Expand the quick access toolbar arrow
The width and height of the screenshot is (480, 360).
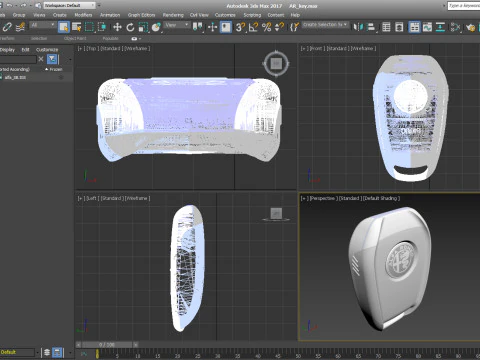pos(99,5)
